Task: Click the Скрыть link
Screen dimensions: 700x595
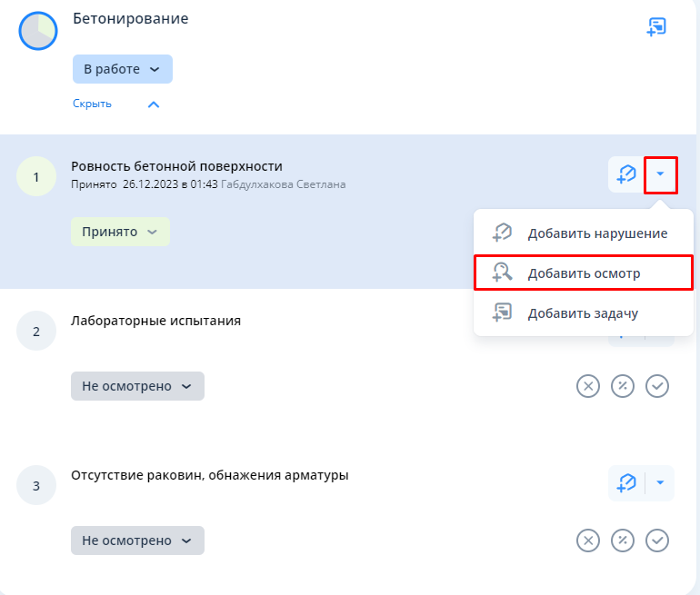Action: pos(92,104)
